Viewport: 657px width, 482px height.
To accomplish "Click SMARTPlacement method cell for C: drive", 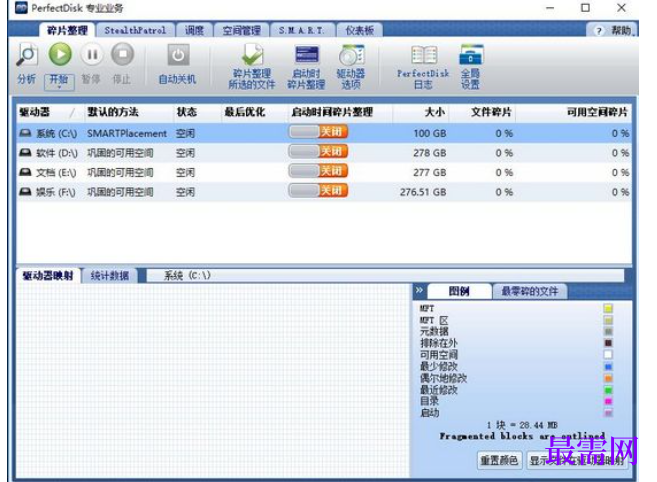I will (x=127, y=133).
